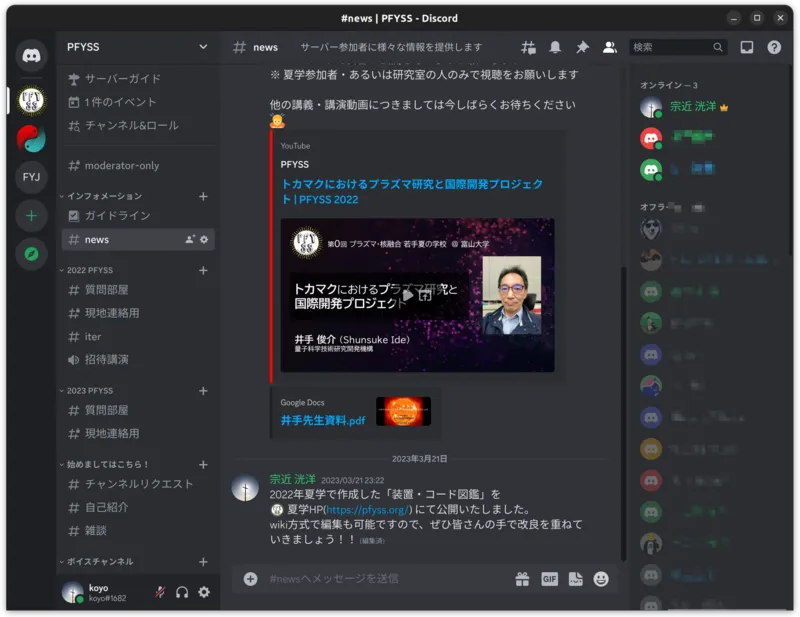The width and height of the screenshot is (800, 617).
Task: Play the embedded PFYSS YouTube video
Action: point(407,295)
